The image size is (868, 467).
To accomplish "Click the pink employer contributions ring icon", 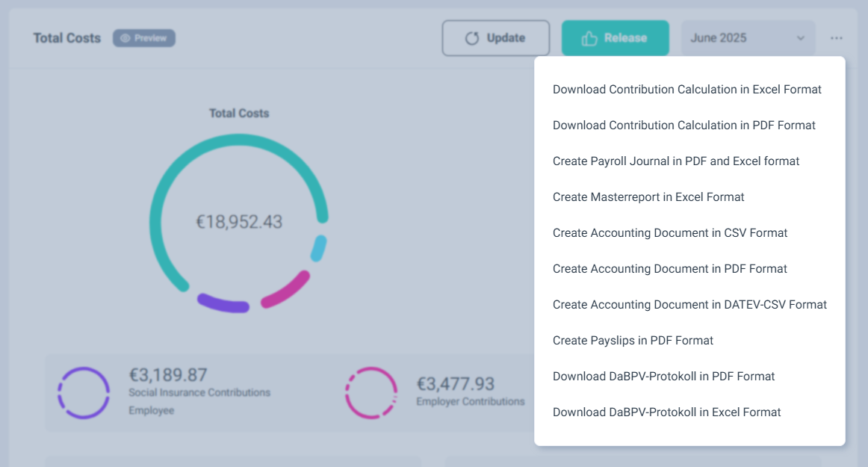I will click(x=371, y=392).
